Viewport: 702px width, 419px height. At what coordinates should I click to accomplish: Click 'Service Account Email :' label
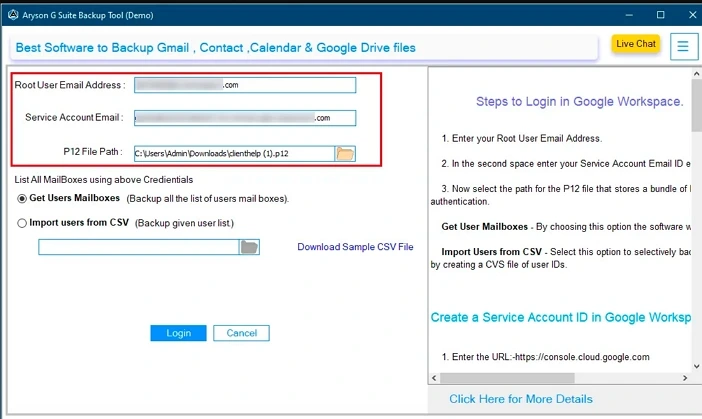74,117
